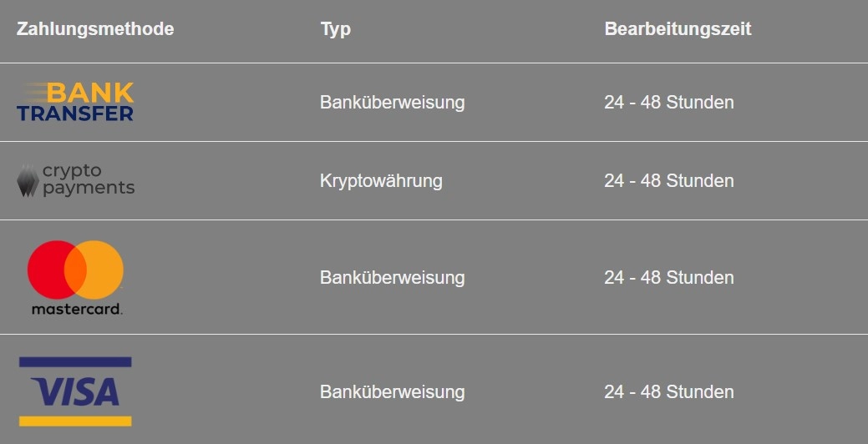
Task: Click the Bank Transfer logo
Action: [75, 102]
